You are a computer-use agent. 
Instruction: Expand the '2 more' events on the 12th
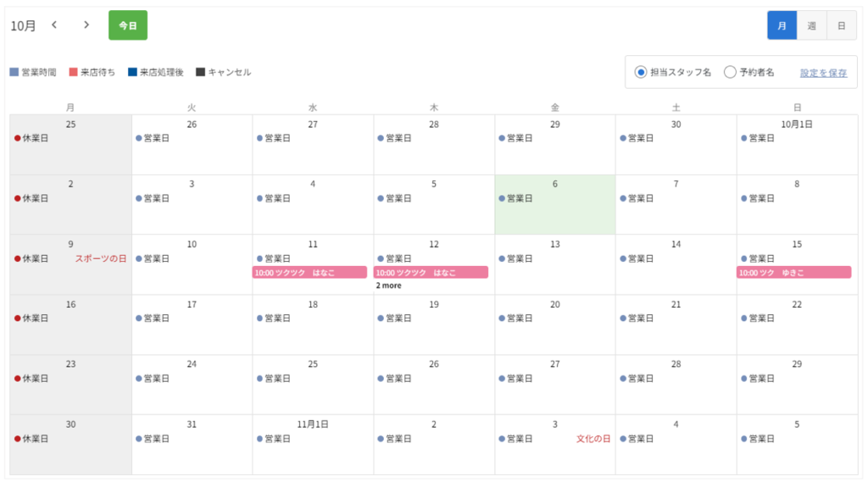click(x=388, y=285)
